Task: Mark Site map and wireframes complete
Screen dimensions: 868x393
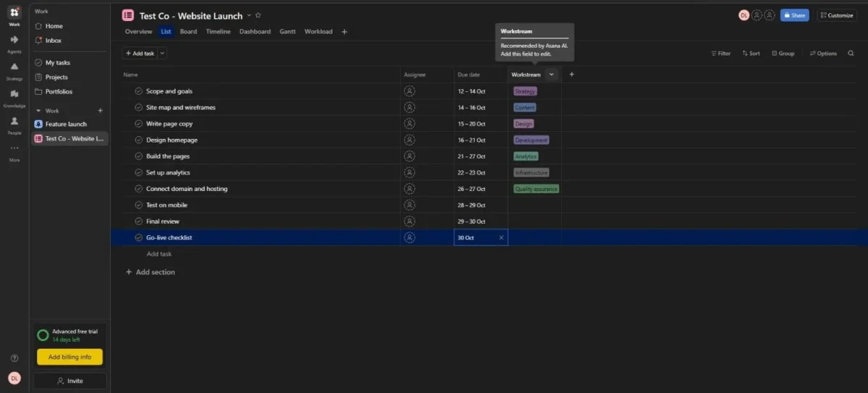Action: pos(139,107)
